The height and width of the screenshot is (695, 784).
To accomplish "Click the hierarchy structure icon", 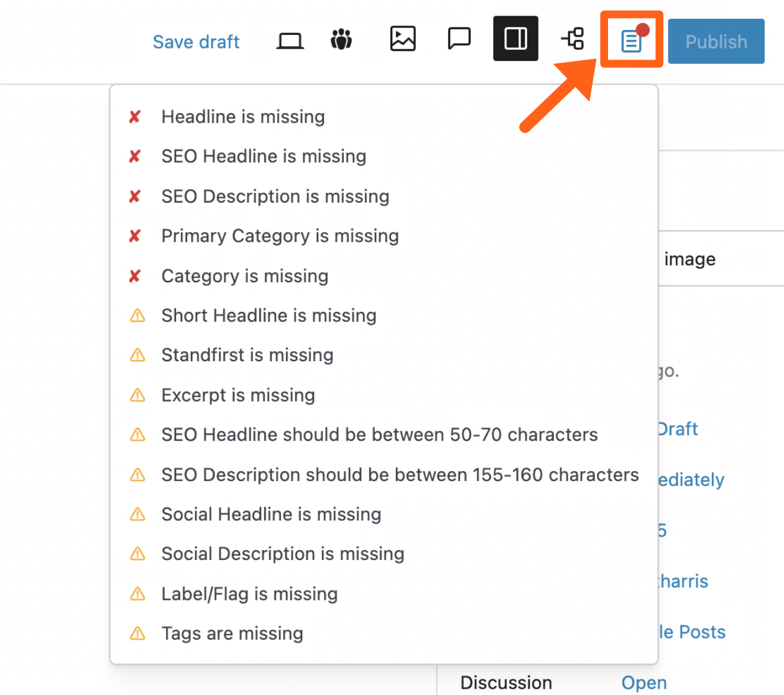I will (573, 39).
